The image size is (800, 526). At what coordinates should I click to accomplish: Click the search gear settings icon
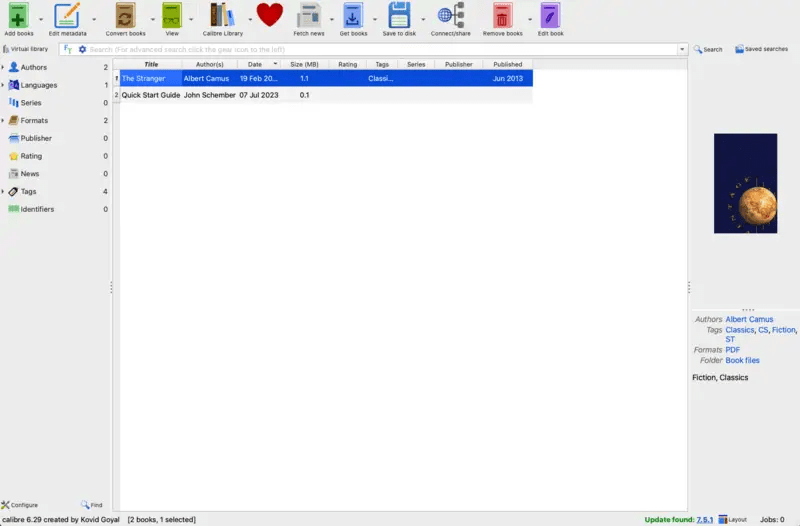(82, 49)
